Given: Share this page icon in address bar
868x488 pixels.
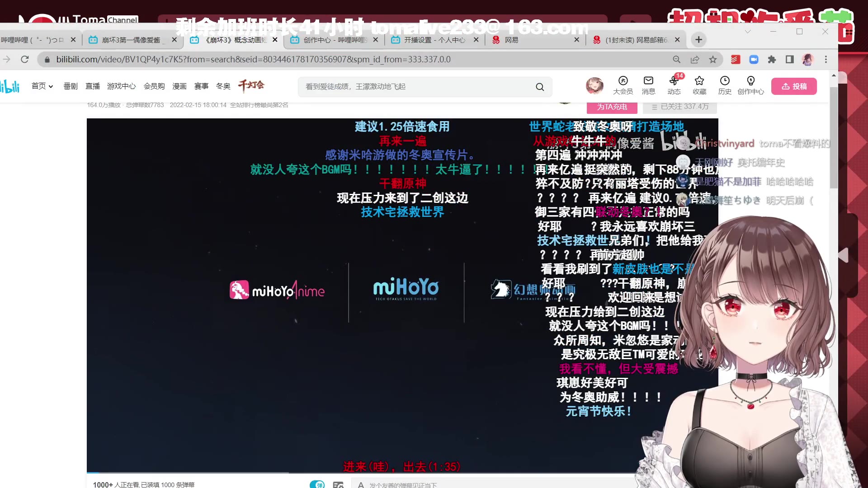Looking at the screenshot, I should tap(695, 59).
